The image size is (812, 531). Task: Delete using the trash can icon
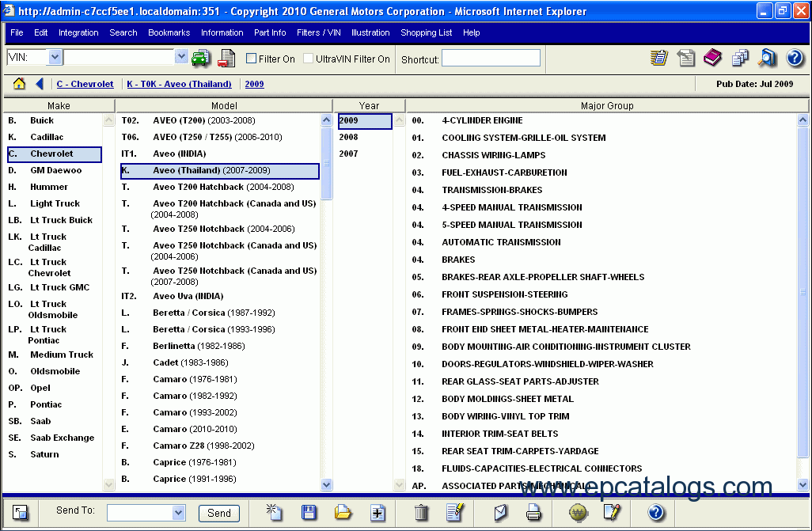point(421,513)
